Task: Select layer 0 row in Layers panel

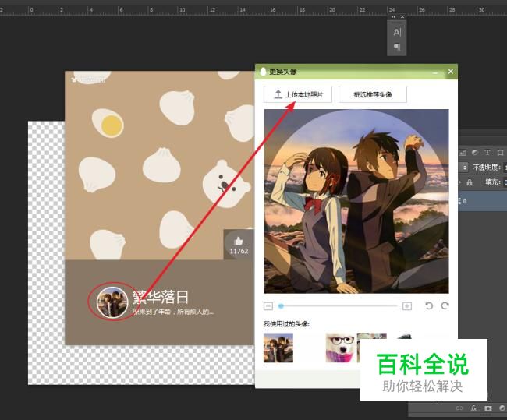Action: (483, 201)
